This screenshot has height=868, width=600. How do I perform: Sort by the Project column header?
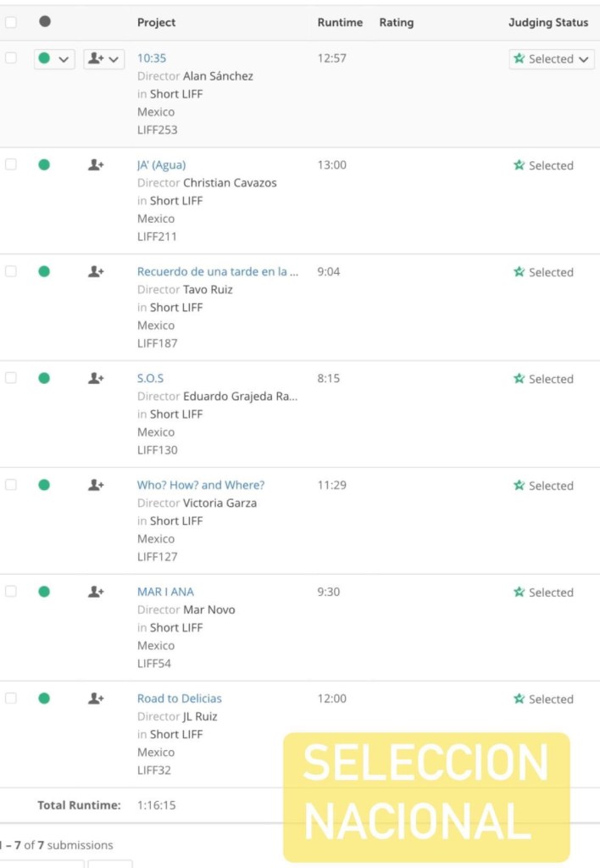click(x=157, y=23)
